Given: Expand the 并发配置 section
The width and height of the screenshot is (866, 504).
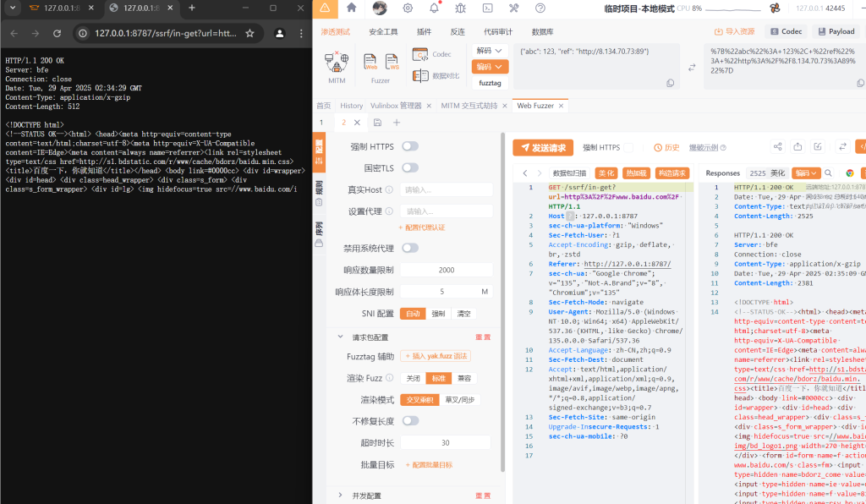Looking at the screenshot, I should point(365,496).
